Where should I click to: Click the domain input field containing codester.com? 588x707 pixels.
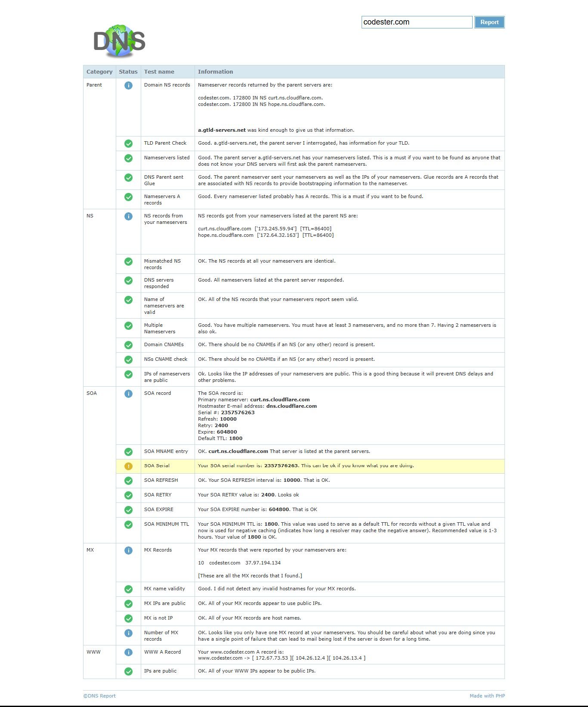coord(417,22)
